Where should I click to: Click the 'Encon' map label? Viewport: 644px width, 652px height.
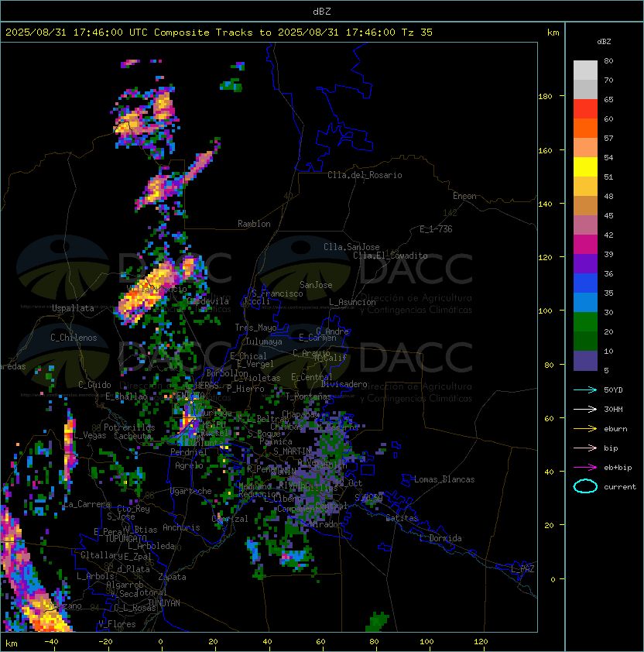click(x=464, y=196)
